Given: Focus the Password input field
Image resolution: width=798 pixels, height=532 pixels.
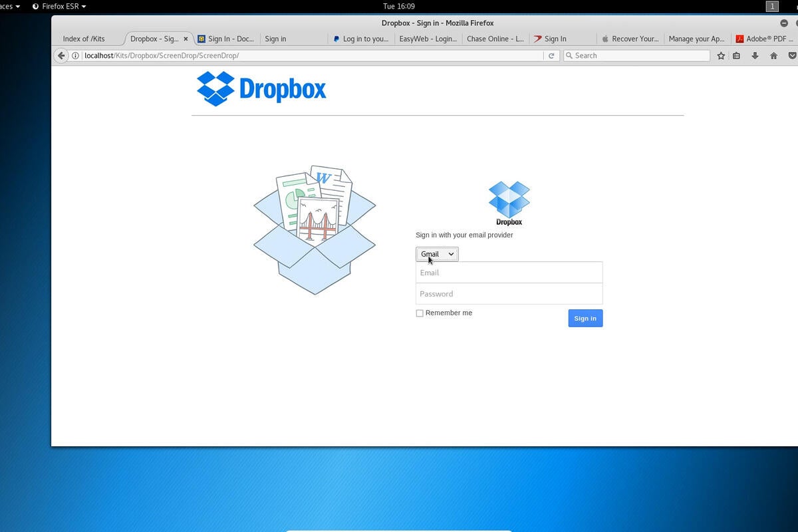Looking at the screenshot, I should click(x=509, y=294).
